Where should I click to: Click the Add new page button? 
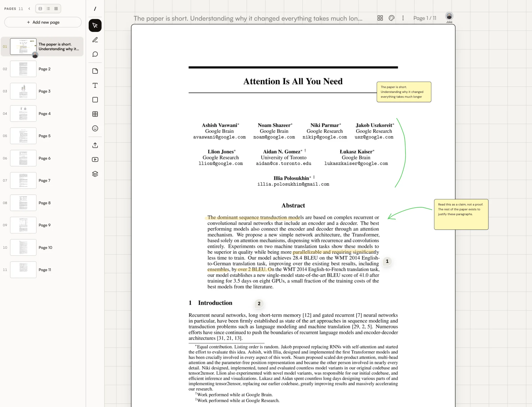[x=43, y=22]
